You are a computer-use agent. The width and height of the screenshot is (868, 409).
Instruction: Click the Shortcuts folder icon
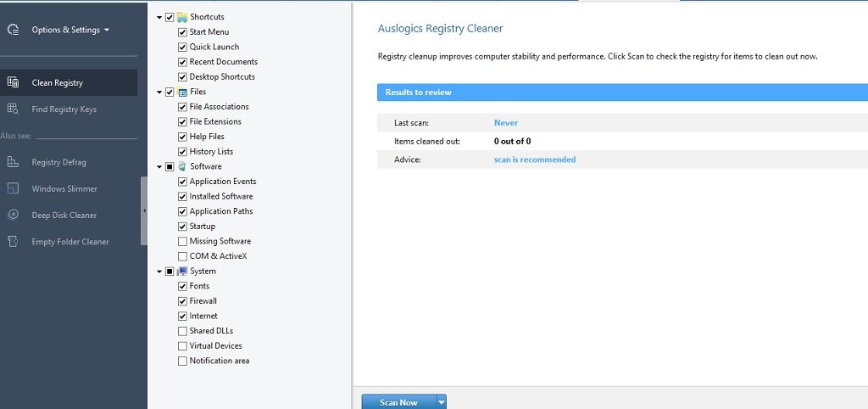pyautogui.click(x=182, y=17)
